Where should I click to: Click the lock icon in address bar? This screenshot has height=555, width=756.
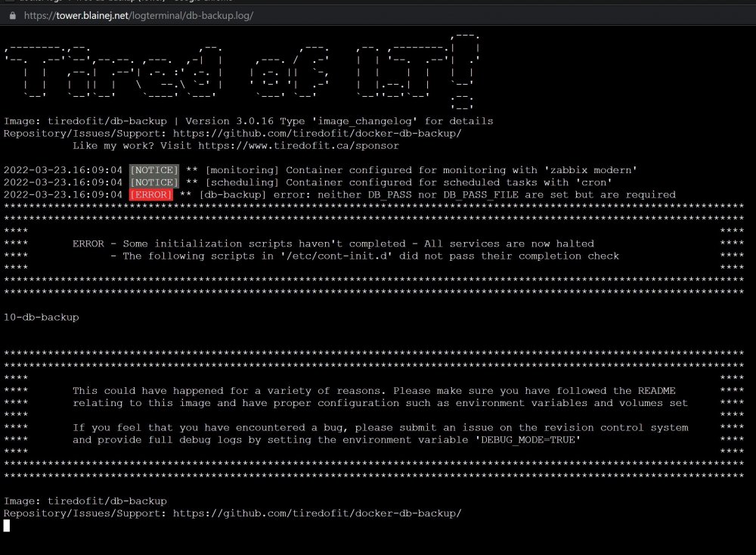pos(13,15)
